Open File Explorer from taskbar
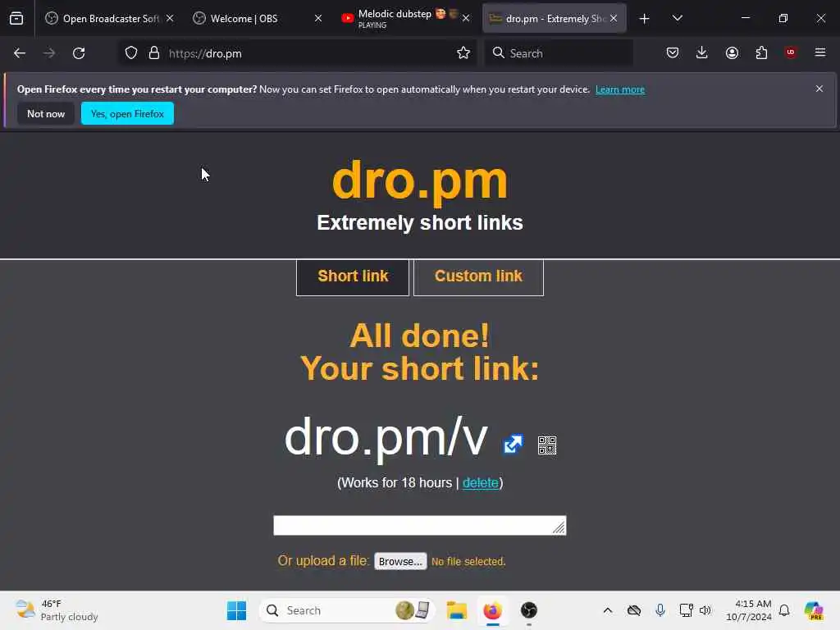This screenshot has height=630, width=840. tap(457, 610)
